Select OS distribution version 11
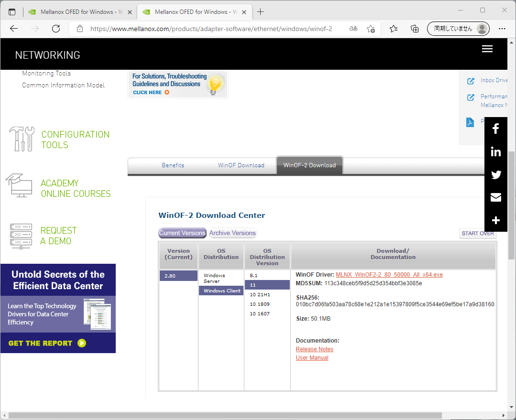 [x=267, y=285]
